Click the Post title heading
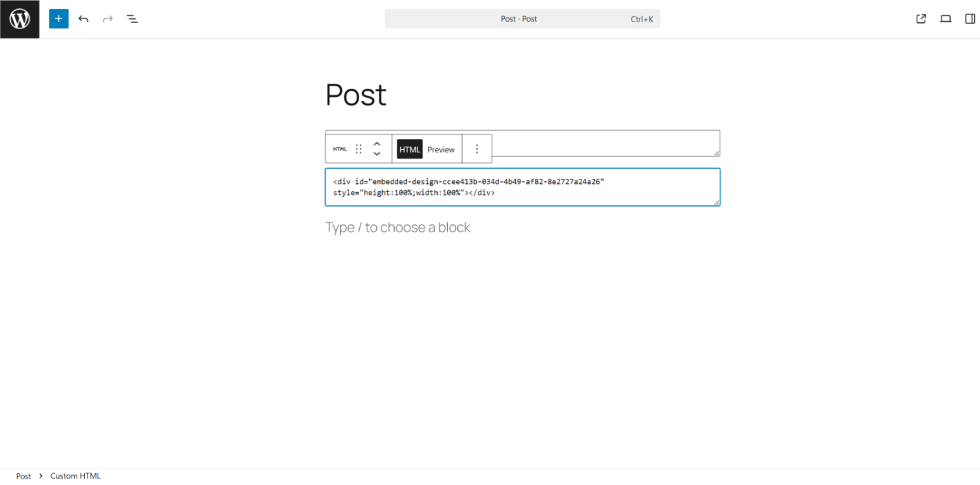This screenshot has width=980, height=485. (356, 95)
